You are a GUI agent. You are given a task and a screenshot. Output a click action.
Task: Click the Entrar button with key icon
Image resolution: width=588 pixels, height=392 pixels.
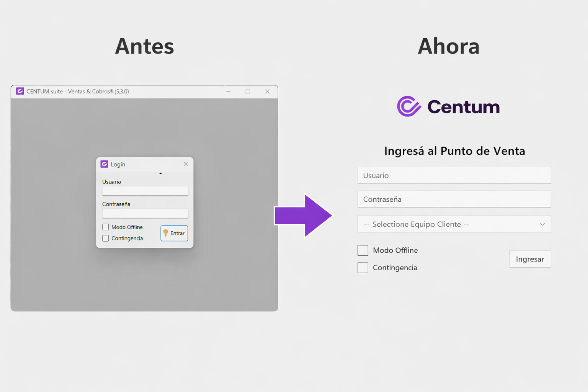tap(174, 233)
